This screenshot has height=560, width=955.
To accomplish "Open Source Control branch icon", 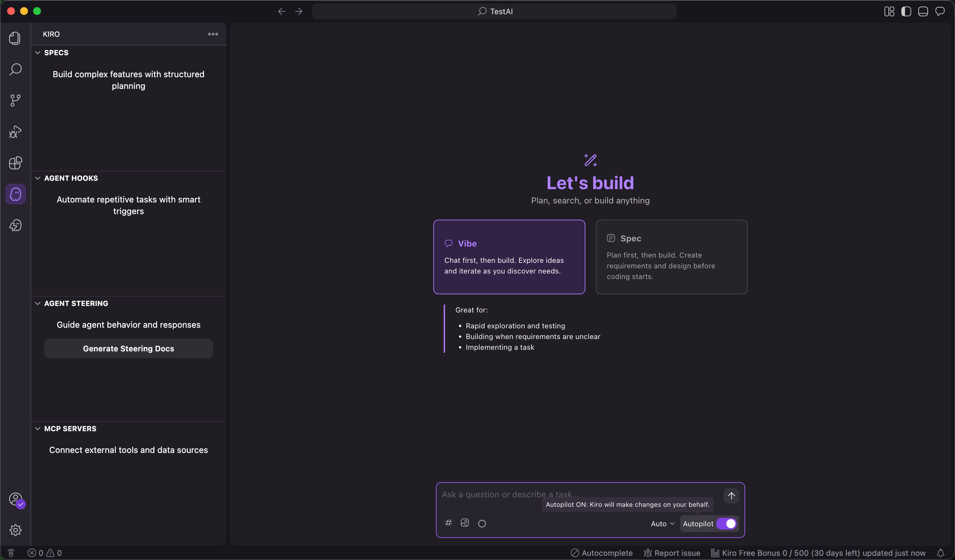I will tap(15, 100).
